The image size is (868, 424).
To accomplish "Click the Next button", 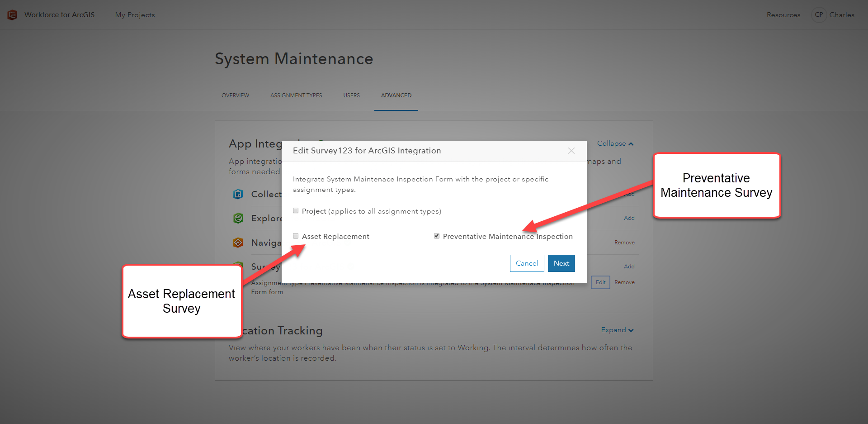I will point(561,263).
